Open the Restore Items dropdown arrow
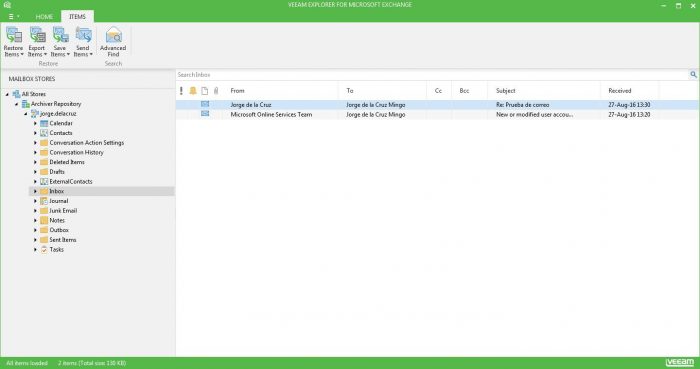This screenshot has width=700, height=369. pos(22,54)
